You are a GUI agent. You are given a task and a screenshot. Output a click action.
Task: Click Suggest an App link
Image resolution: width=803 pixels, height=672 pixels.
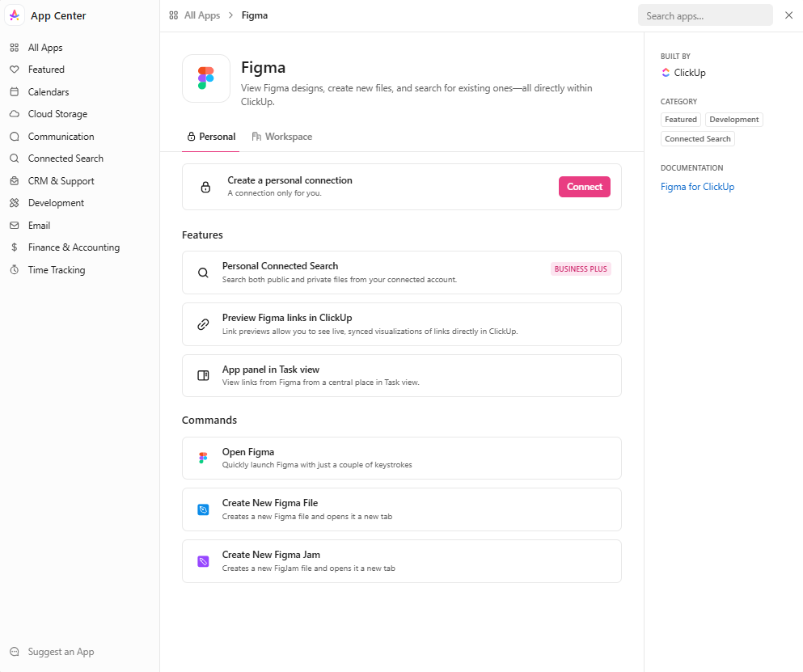(x=61, y=652)
